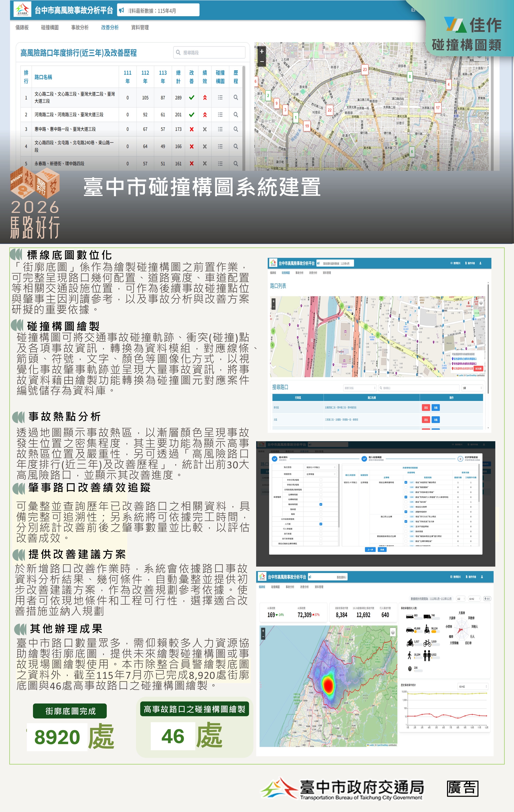The height and width of the screenshot is (812, 514).
Task: Switch to 碰撞構圖 tab on the ranking page
Action: pos(50,28)
